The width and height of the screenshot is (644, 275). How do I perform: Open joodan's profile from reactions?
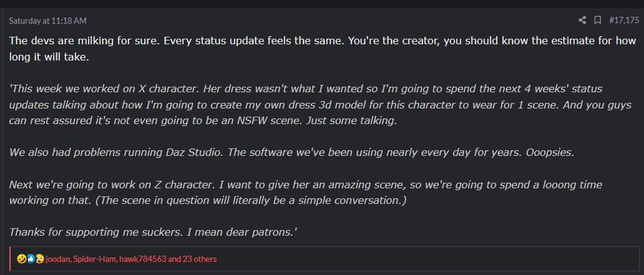(x=58, y=259)
